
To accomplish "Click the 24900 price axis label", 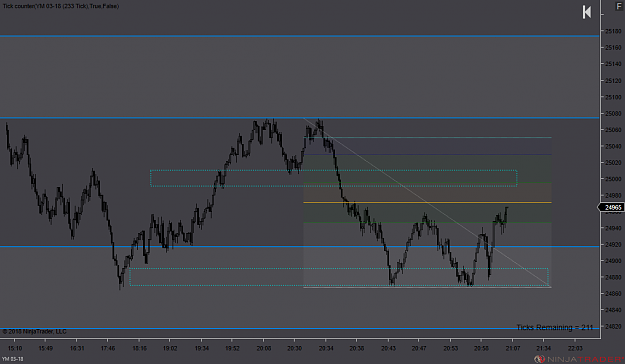I will pyautogui.click(x=613, y=261).
